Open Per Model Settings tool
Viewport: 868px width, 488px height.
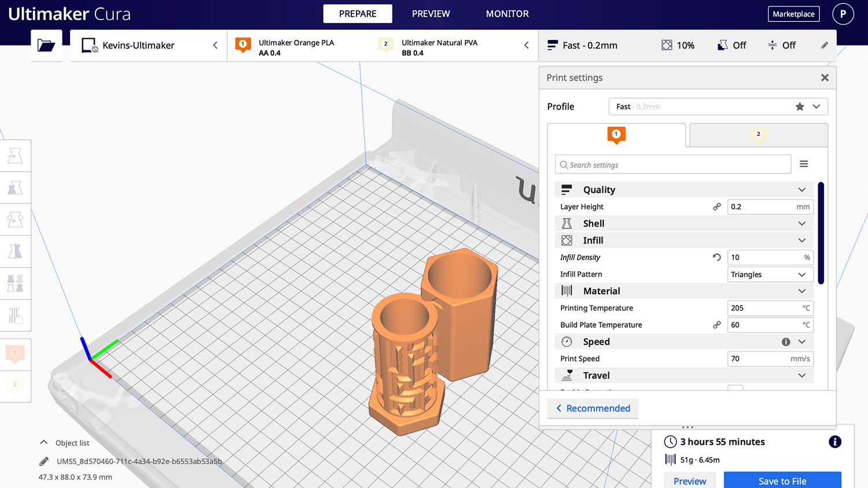(16, 283)
